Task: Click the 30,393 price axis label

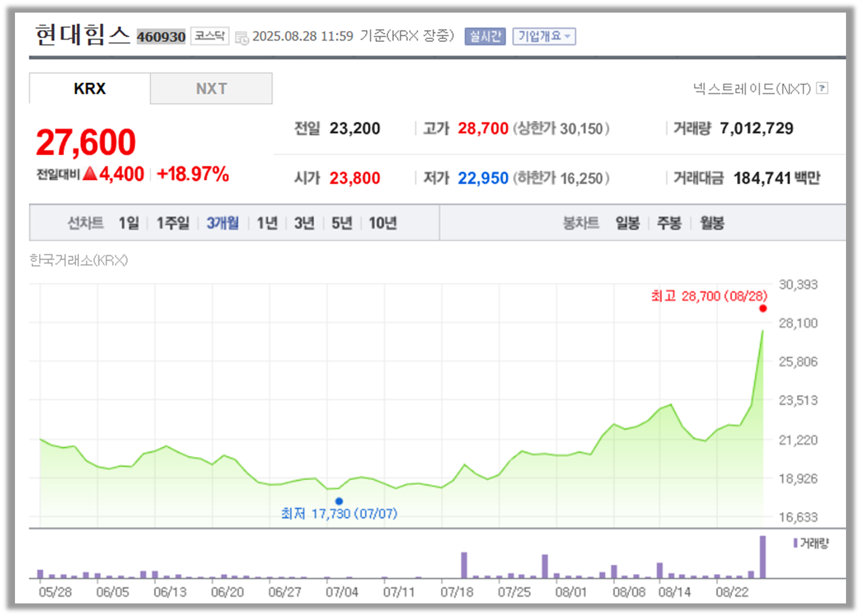Action: [798, 284]
